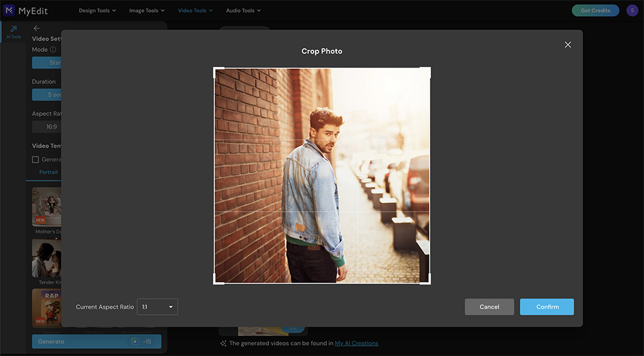Toggle the Genera... checkbox under Video Template
Image resolution: width=644 pixels, height=356 pixels.
tap(35, 159)
